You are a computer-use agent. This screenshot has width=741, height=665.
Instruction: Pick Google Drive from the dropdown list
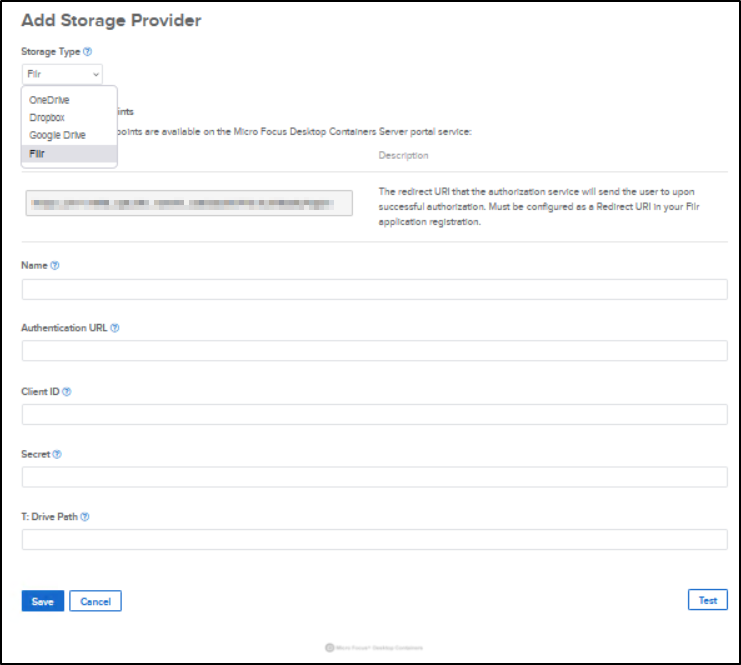pos(57,135)
